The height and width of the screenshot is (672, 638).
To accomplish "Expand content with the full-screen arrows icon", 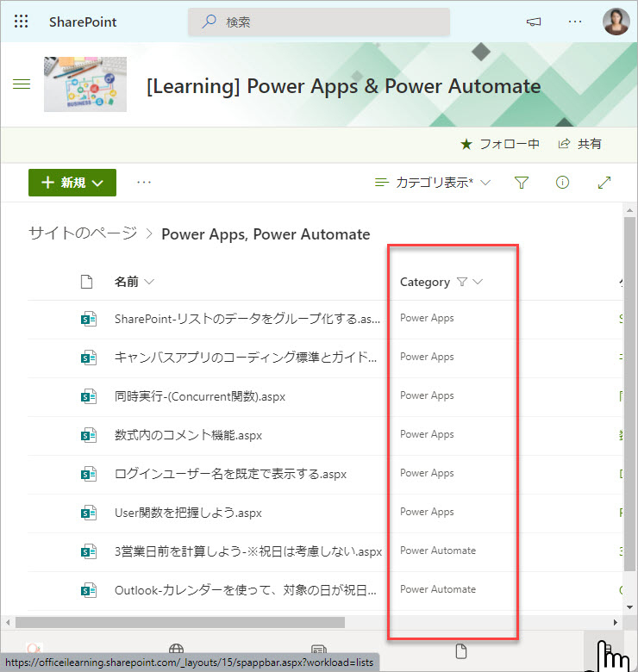I will point(604,183).
